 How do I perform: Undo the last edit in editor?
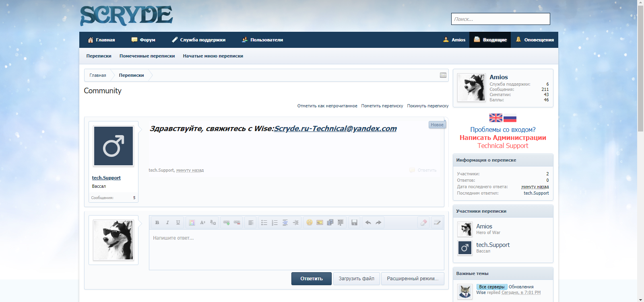point(368,222)
